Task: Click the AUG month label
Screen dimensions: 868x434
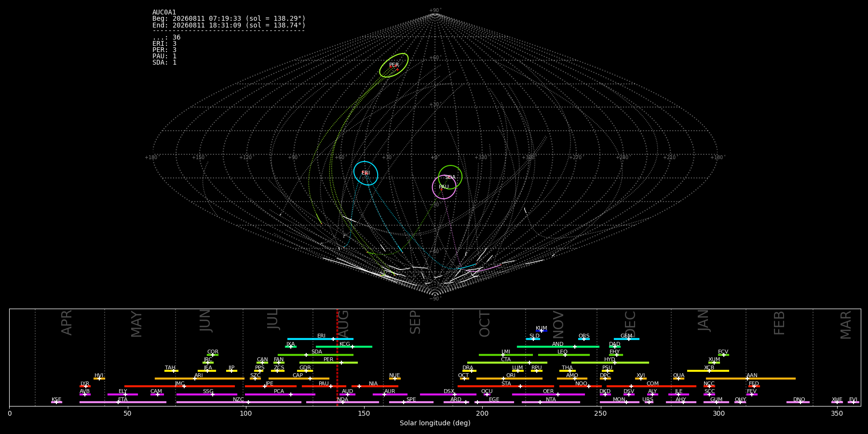Action: pyautogui.click(x=343, y=323)
